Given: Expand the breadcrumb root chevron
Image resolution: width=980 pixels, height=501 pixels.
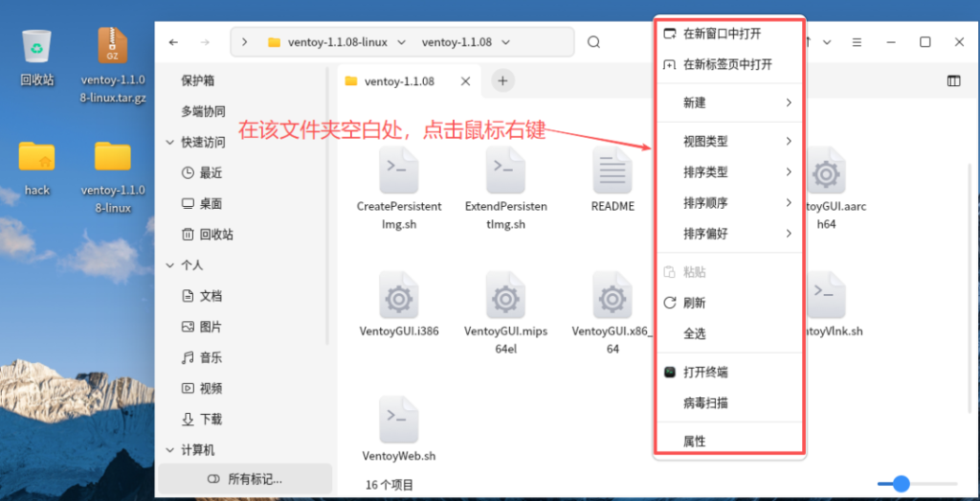Looking at the screenshot, I should tap(244, 42).
